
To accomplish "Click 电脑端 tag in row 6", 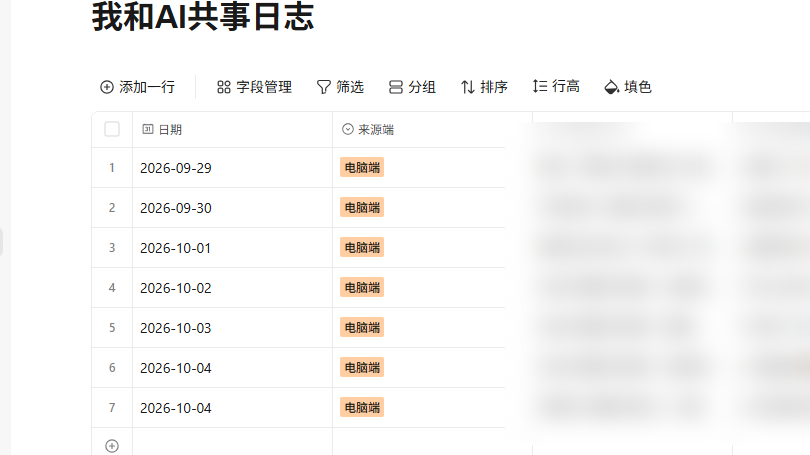I will tap(362, 367).
